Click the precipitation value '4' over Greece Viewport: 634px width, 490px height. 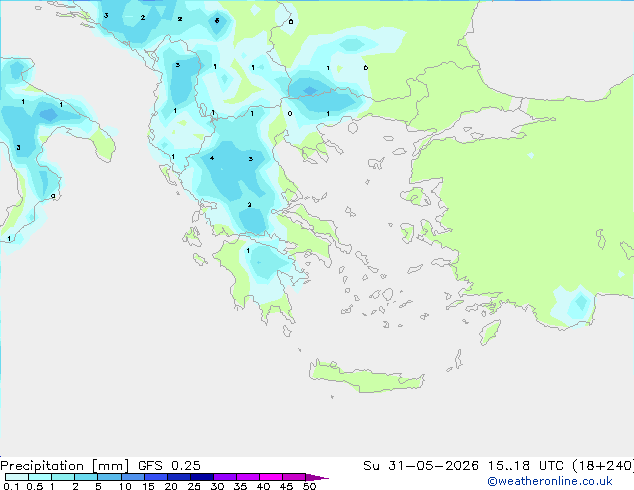pyautogui.click(x=212, y=158)
